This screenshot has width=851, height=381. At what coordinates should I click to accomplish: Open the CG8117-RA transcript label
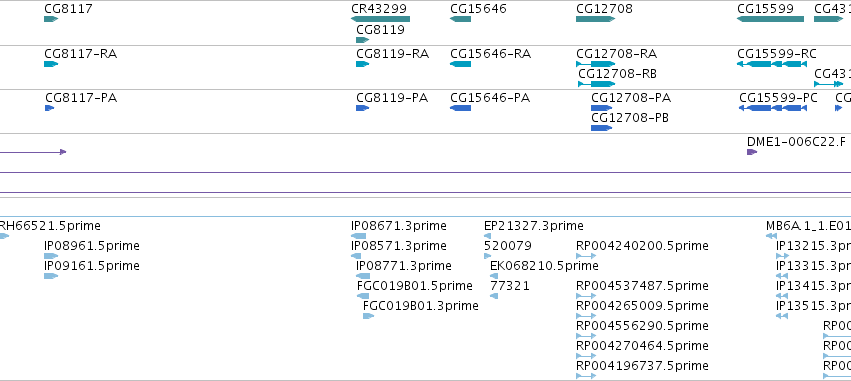pyautogui.click(x=80, y=54)
